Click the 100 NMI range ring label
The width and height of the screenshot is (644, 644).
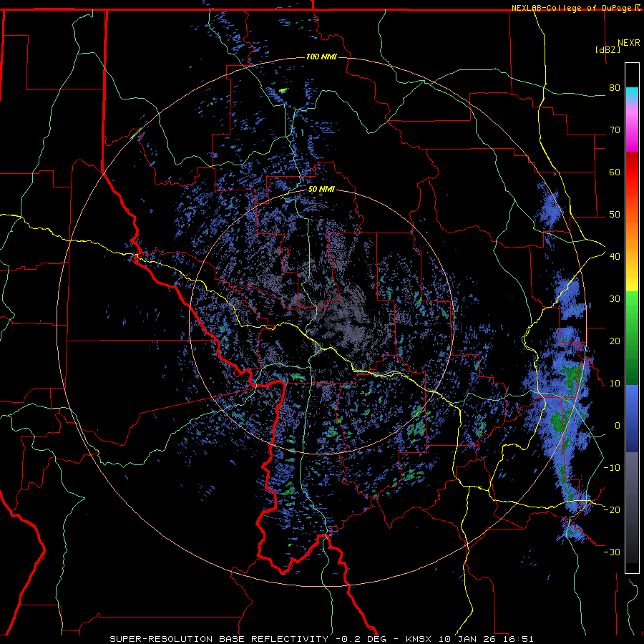tap(321, 57)
